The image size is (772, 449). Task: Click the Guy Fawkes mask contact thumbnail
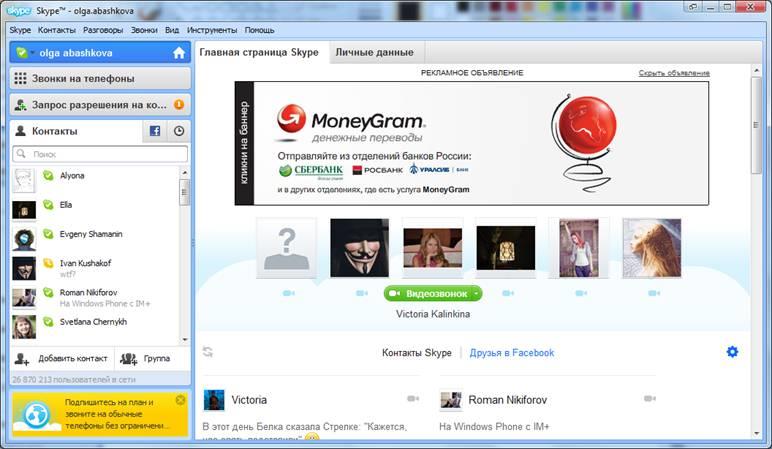pyautogui.click(x=359, y=248)
